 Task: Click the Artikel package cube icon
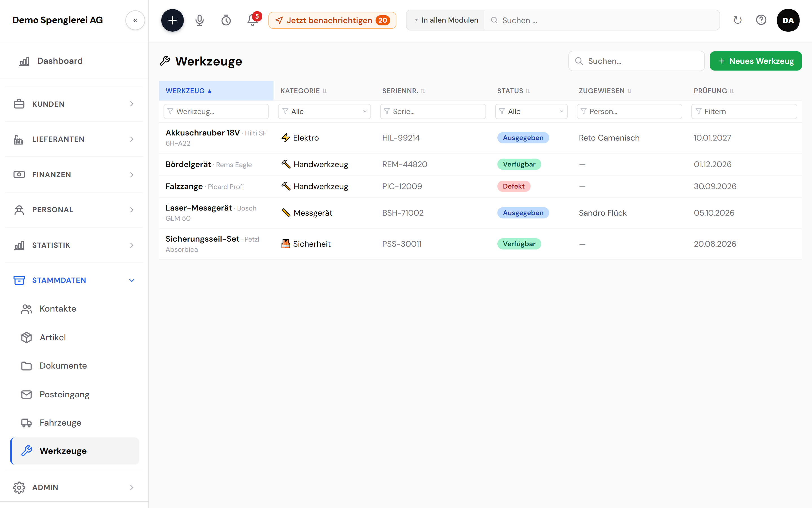[27, 337]
